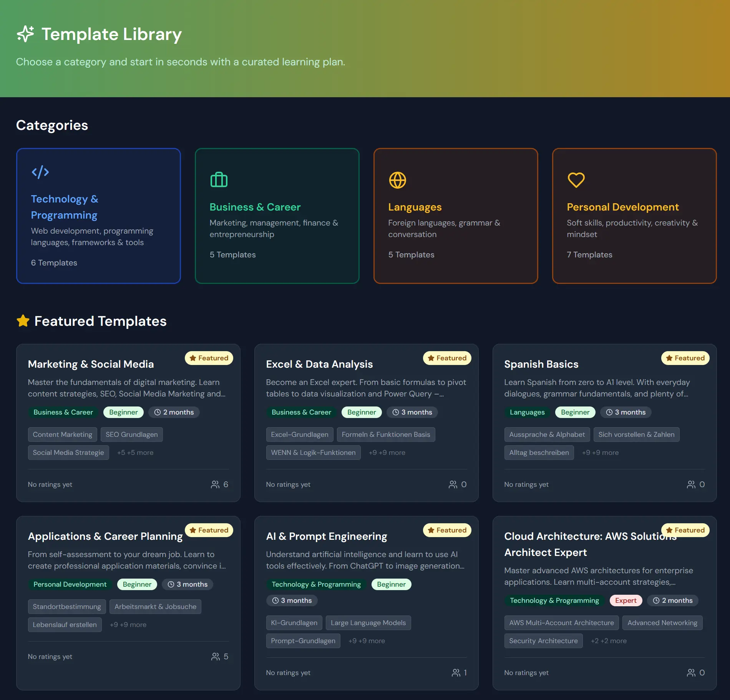Click the Content Marketing topic chip
This screenshot has width=730, height=700.
(63, 435)
